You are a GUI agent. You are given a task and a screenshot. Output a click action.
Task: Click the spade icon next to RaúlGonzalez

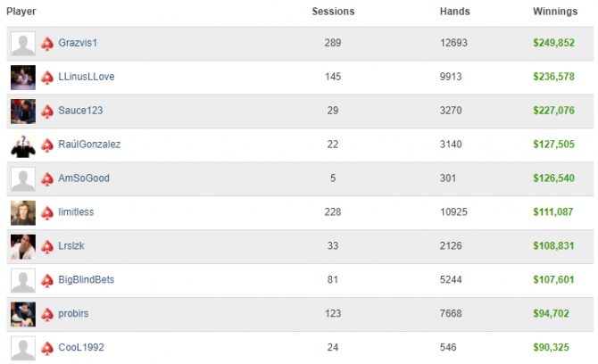47,145
